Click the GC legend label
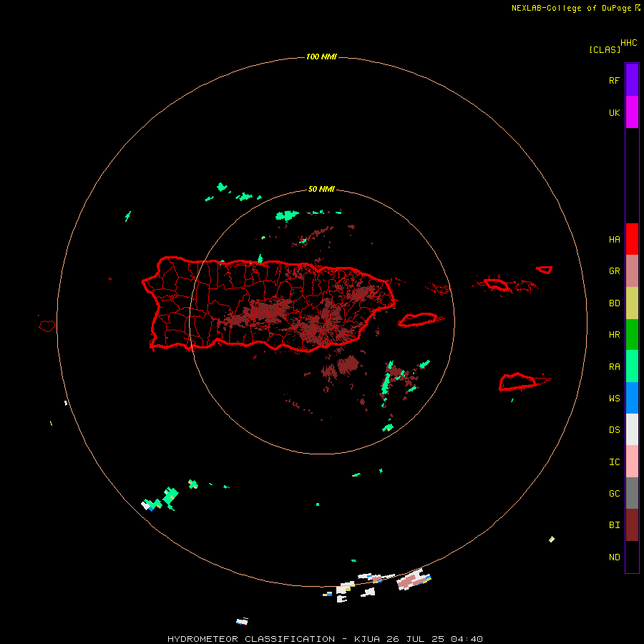 tap(614, 494)
